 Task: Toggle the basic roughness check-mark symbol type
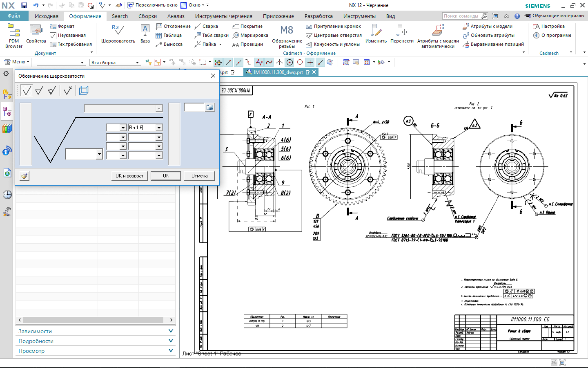(x=27, y=90)
